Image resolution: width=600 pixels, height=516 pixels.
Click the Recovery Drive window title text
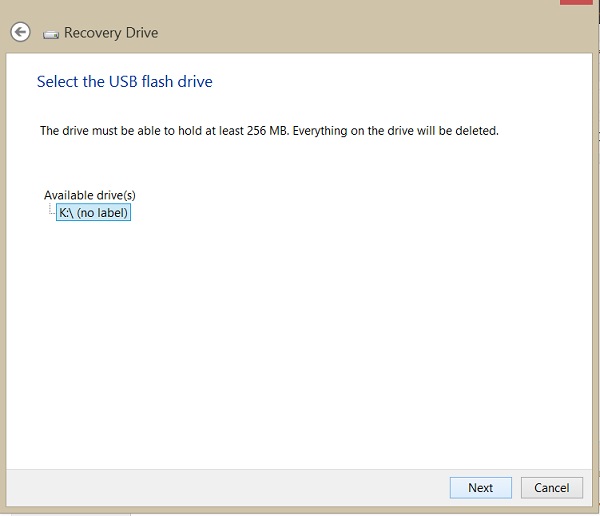click(111, 33)
